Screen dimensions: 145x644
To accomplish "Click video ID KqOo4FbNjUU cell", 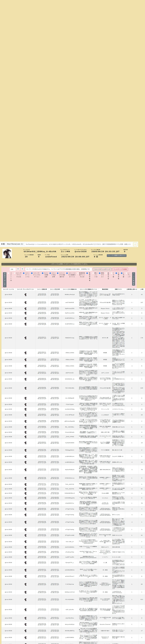I will pos(70,470).
